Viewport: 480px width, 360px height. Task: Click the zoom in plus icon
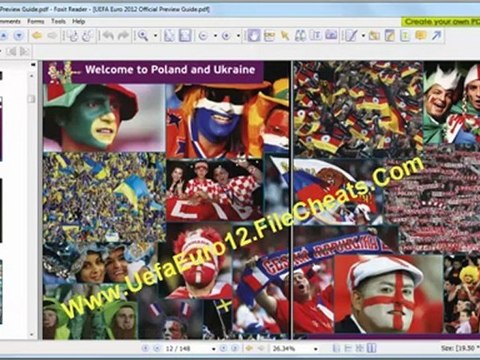pos(226,36)
